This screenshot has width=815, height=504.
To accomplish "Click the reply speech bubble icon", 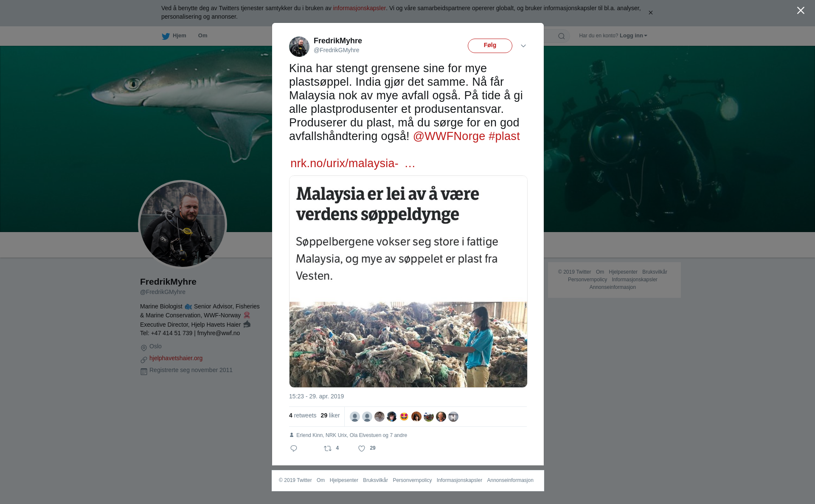I will tap(294, 448).
